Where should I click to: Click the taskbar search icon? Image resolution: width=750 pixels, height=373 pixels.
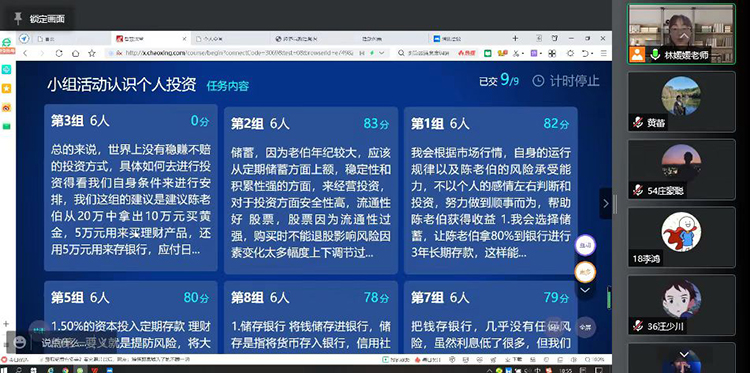coord(18,370)
